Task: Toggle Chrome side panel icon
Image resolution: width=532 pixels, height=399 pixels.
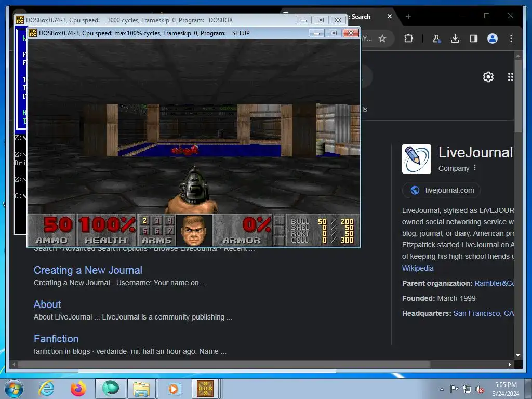Action: (x=474, y=38)
